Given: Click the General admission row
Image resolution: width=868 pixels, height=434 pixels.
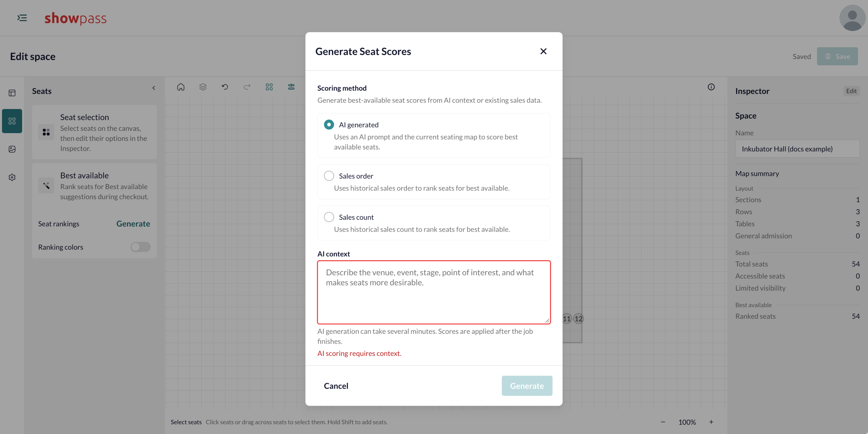Looking at the screenshot, I should pos(797,236).
